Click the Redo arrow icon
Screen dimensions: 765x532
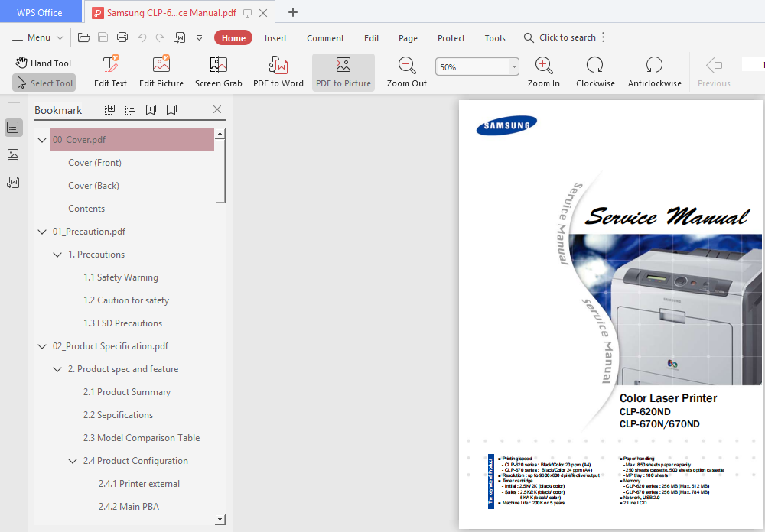160,37
